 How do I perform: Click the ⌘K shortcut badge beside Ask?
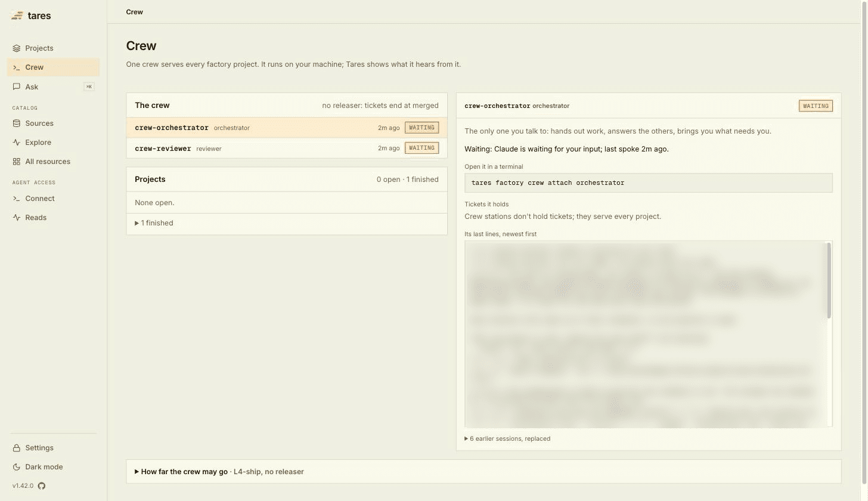[89, 86]
